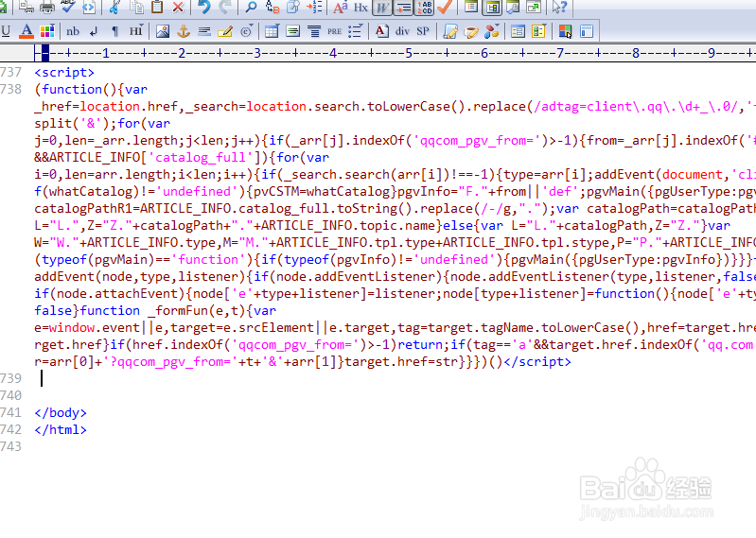
Task: Click the context Help pointer icon
Action: pyautogui.click(x=560, y=7)
